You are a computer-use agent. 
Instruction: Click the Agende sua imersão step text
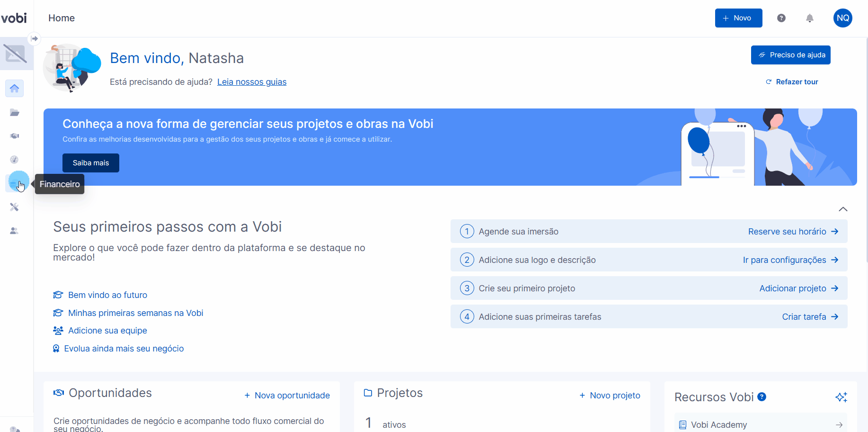coord(518,232)
